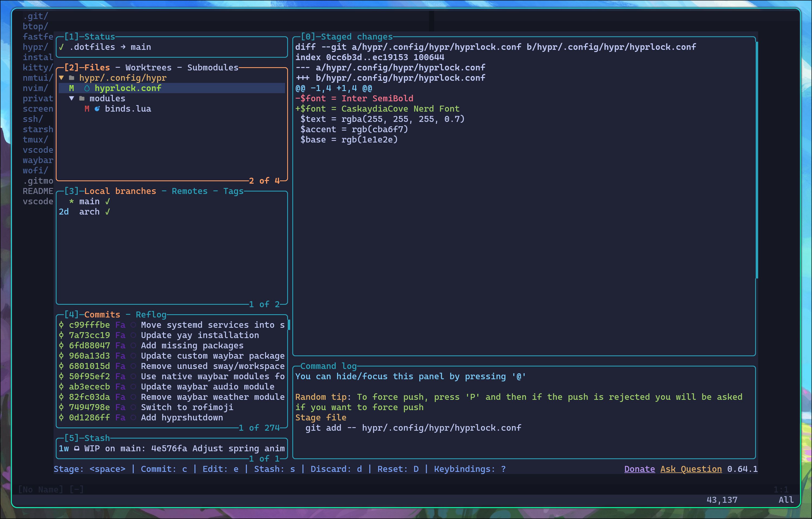The height and width of the screenshot is (519, 812).
Task: Click the Lua file icon of binds.lua
Action: coord(97,109)
